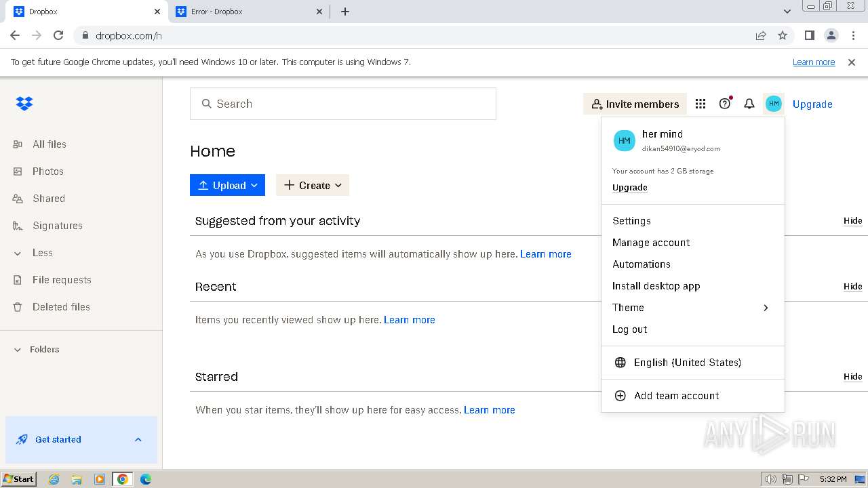Click the Upgrade link in header
This screenshot has width=868, height=488.
click(812, 104)
